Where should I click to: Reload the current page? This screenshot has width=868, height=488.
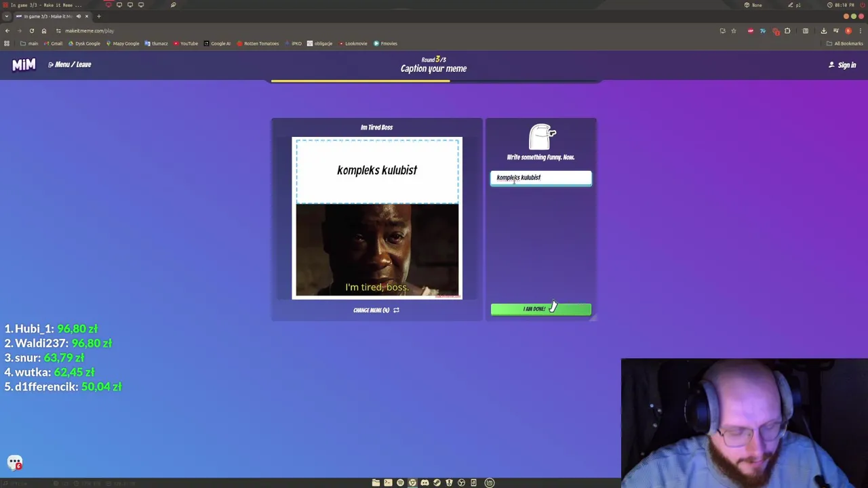(32, 30)
